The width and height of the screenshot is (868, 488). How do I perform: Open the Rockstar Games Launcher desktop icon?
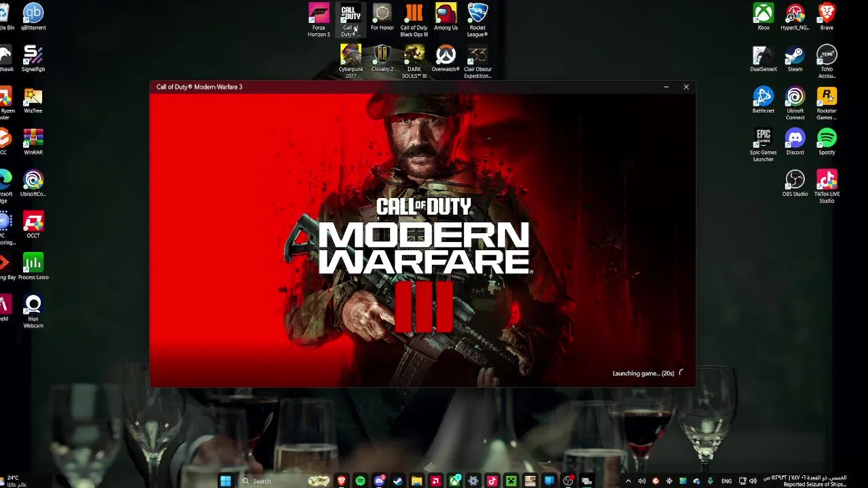coord(827,104)
